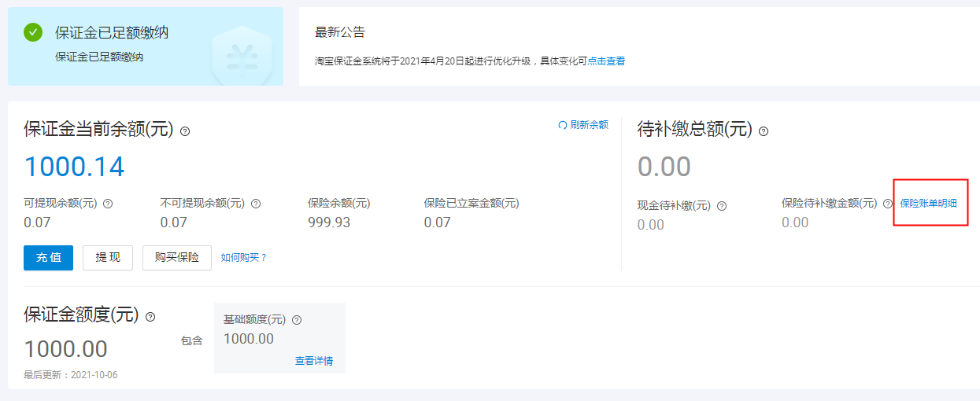Click the 1000.14 balance amount
Screen dimensions: 980x401
pyautogui.click(x=74, y=167)
